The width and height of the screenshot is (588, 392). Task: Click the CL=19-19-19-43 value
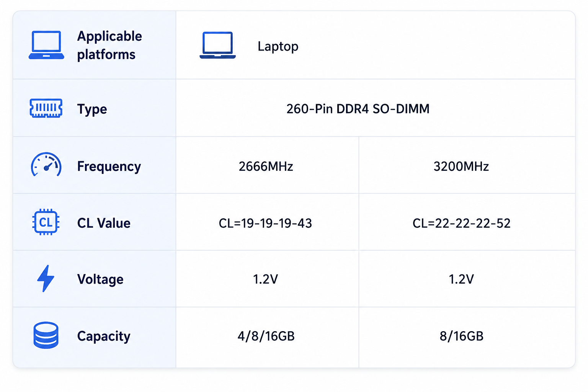(x=265, y=223)
